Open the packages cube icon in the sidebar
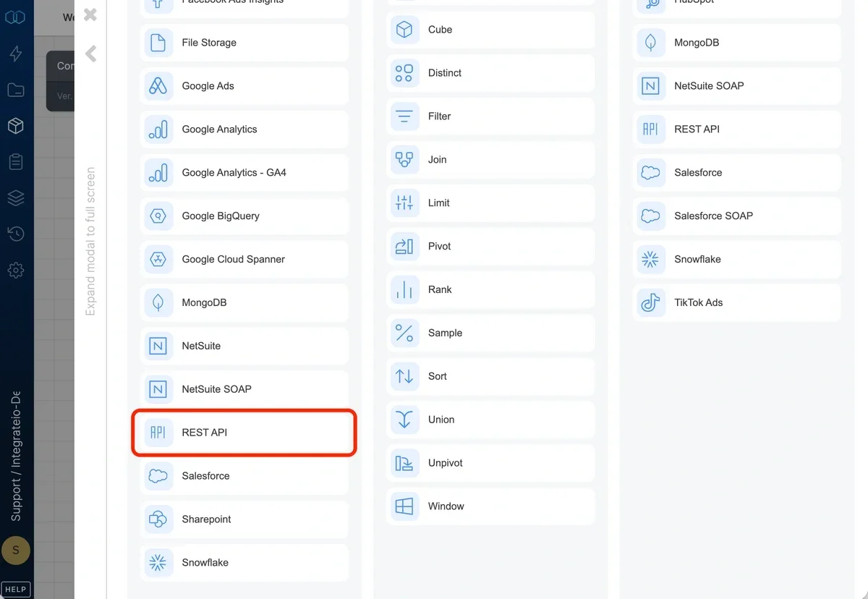Viewport: 868px width, 599px height. (15, 126)
